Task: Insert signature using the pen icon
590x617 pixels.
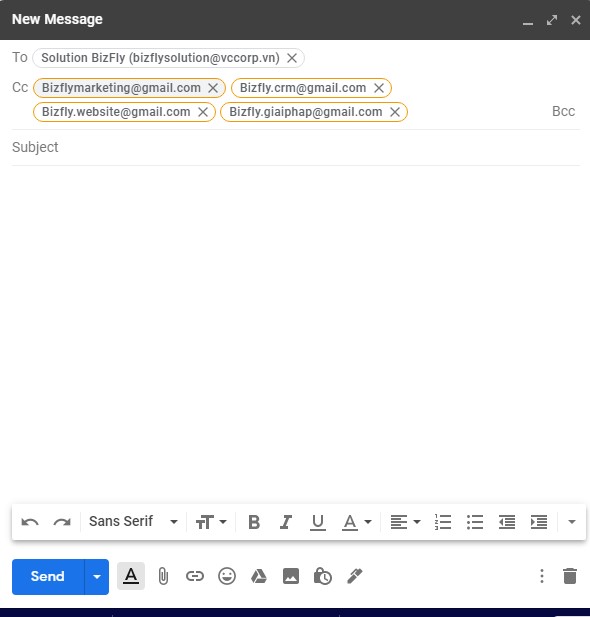Action: [x=354, y=576]
